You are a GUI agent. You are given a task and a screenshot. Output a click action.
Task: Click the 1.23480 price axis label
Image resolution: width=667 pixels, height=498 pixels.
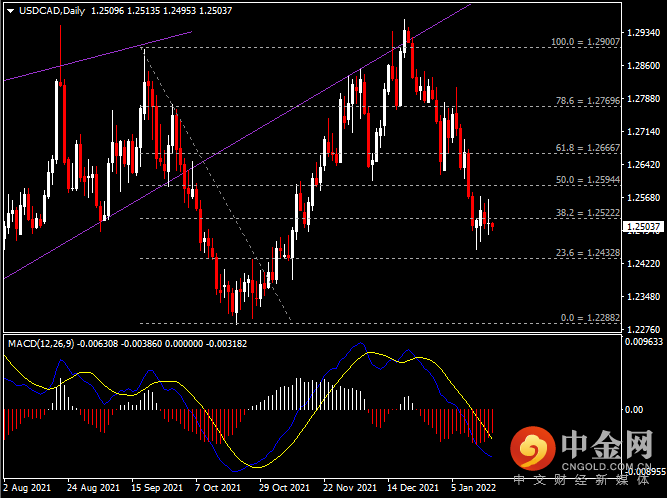pos(642,297)
